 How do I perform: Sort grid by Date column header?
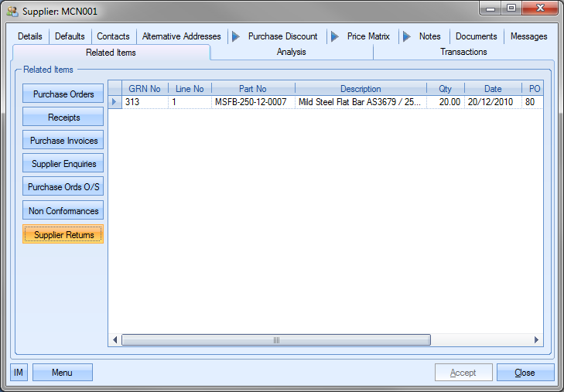pyautogui.click(x=493, y=89)
